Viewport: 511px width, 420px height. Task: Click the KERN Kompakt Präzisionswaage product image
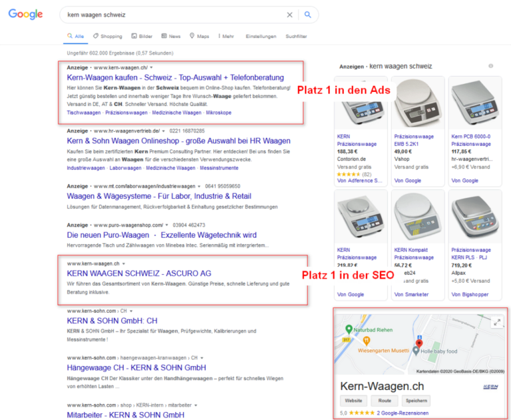pyautogui.click(x=418, y=217)
